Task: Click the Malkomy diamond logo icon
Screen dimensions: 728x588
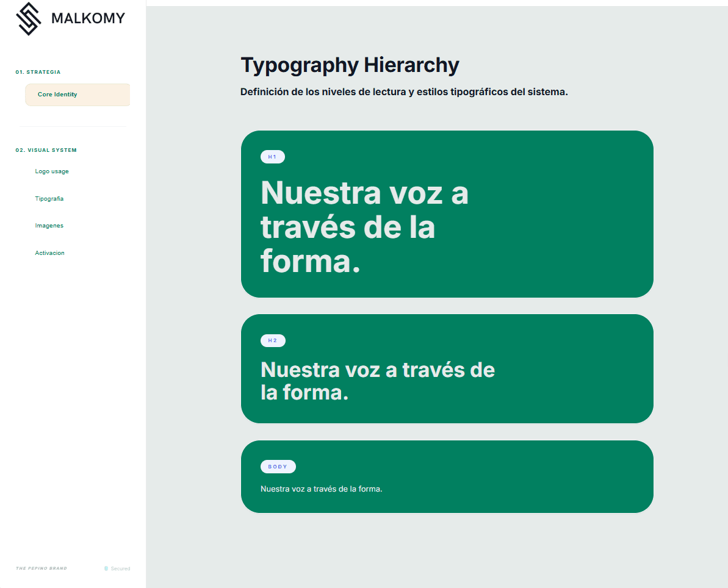Action: tap(29, 18)
